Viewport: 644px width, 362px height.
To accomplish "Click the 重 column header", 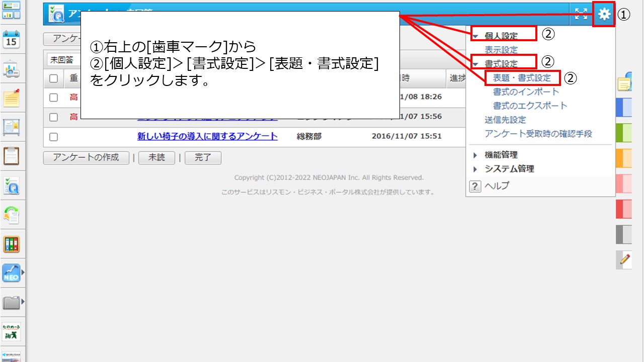I will coord(74,78).
